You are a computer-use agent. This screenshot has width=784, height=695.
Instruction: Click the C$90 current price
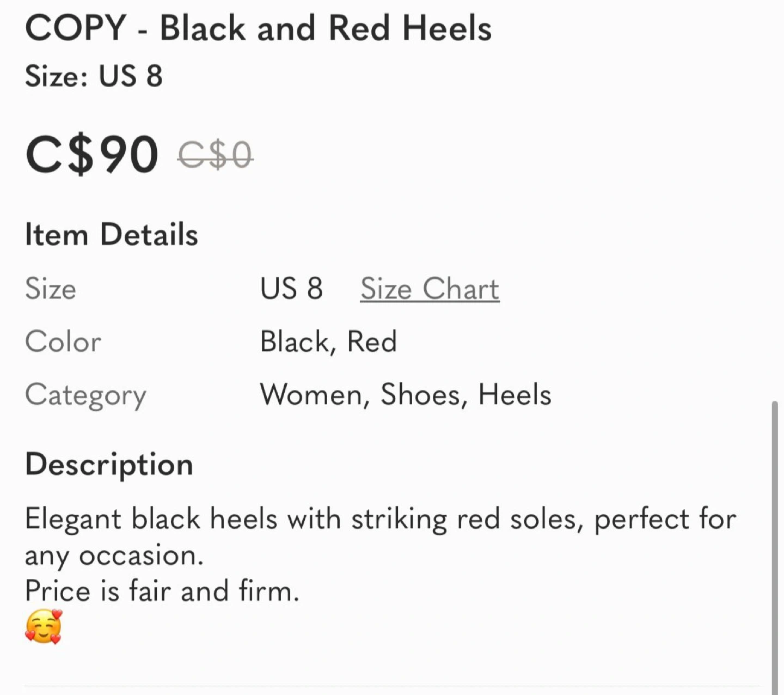91,155
